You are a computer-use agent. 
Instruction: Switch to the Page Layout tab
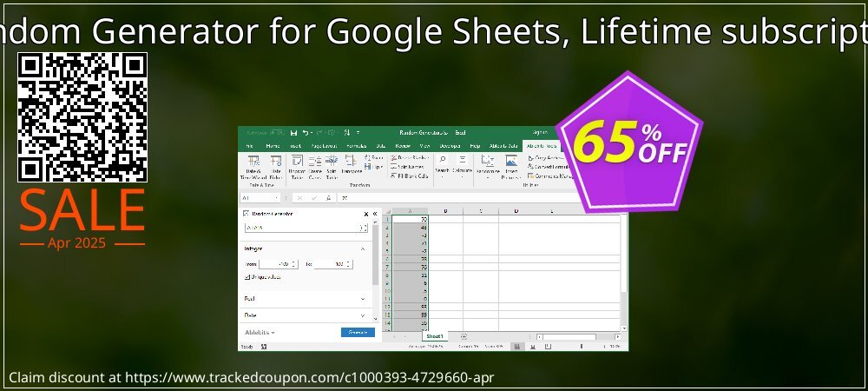[x=324, y=146]
